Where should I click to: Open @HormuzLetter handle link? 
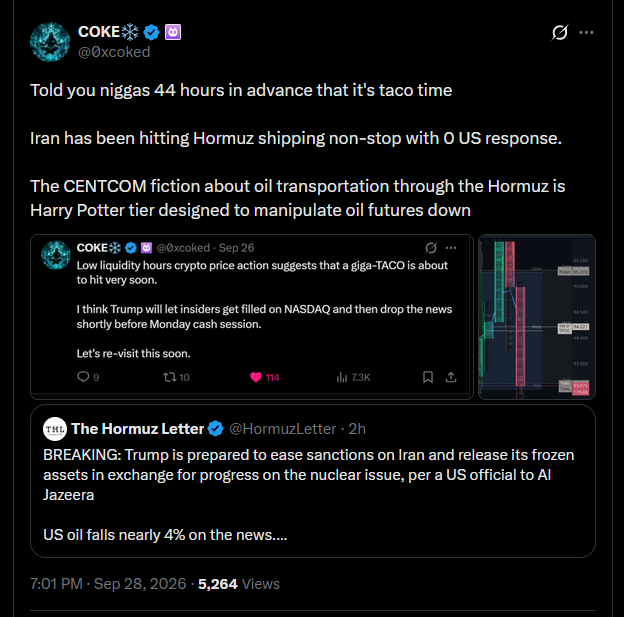tap(283, 429)
